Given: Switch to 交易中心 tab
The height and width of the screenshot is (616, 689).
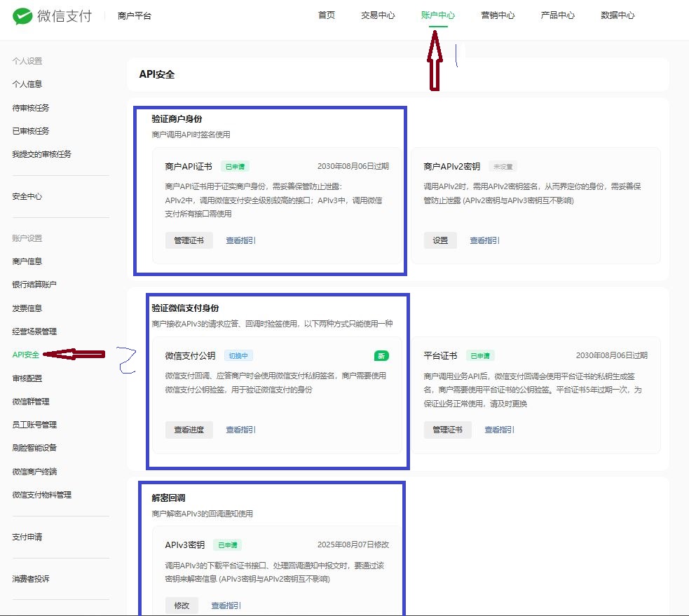Looking at the screenshot, I should 378,15.
